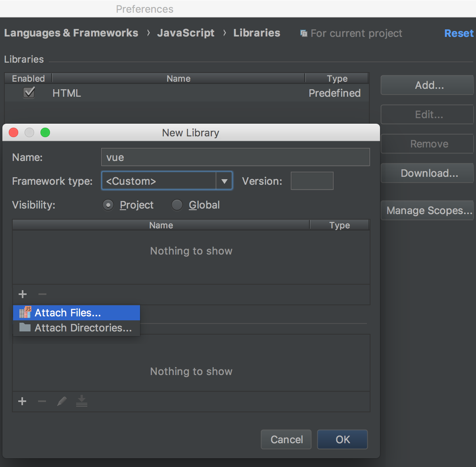Click the JS file icon next to Attach Files

[x=25, y=312]
